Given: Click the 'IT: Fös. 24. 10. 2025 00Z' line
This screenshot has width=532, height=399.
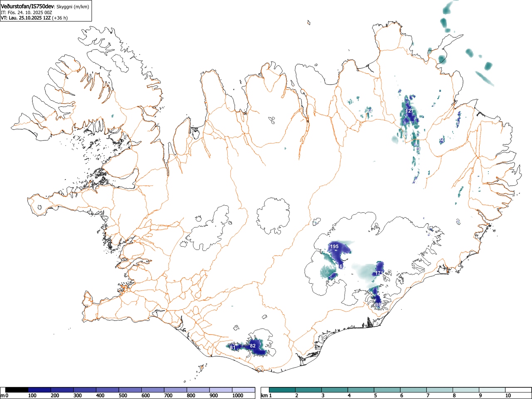Looking at the screenshot, I should pyautogui.click(x=27, y=12).
